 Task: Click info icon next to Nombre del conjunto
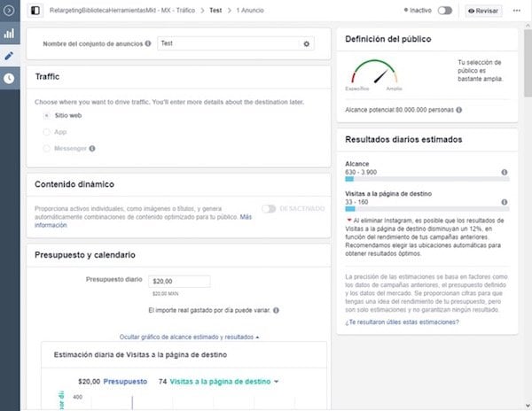tap(148, 43)
